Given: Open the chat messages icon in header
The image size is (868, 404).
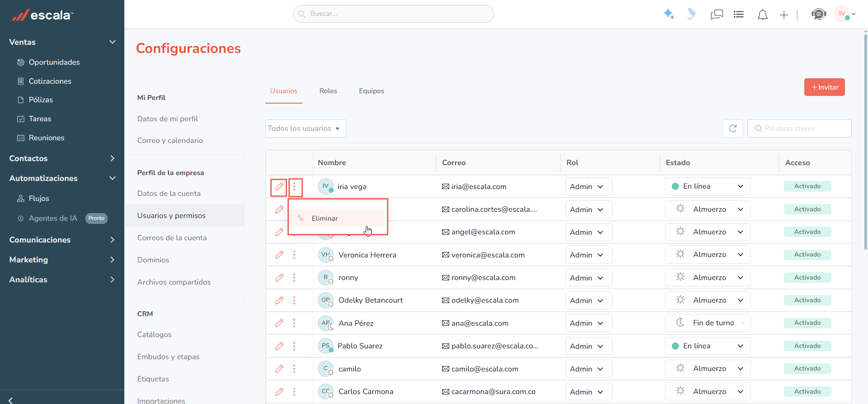Looking at the screenshot, I should [x=717, y=14].
